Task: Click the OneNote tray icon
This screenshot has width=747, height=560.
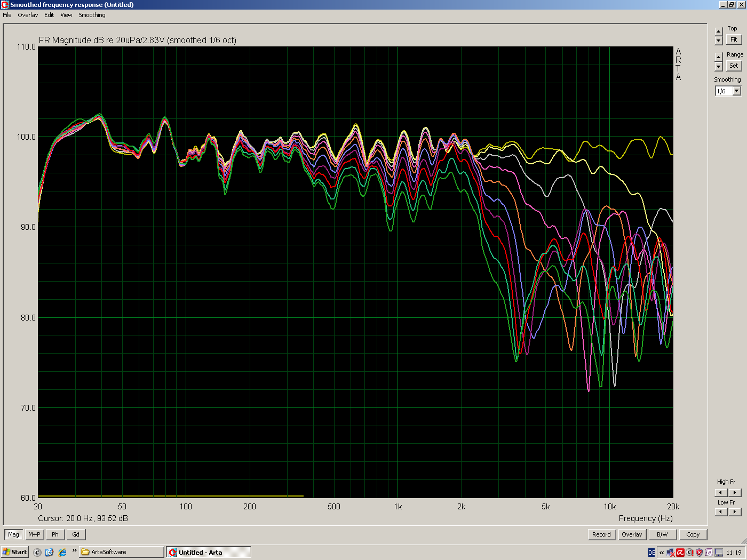Action: point(709,553)
